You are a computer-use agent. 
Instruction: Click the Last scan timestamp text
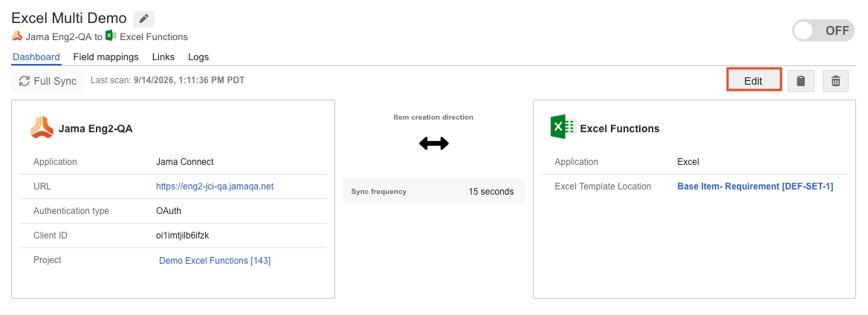168,80
